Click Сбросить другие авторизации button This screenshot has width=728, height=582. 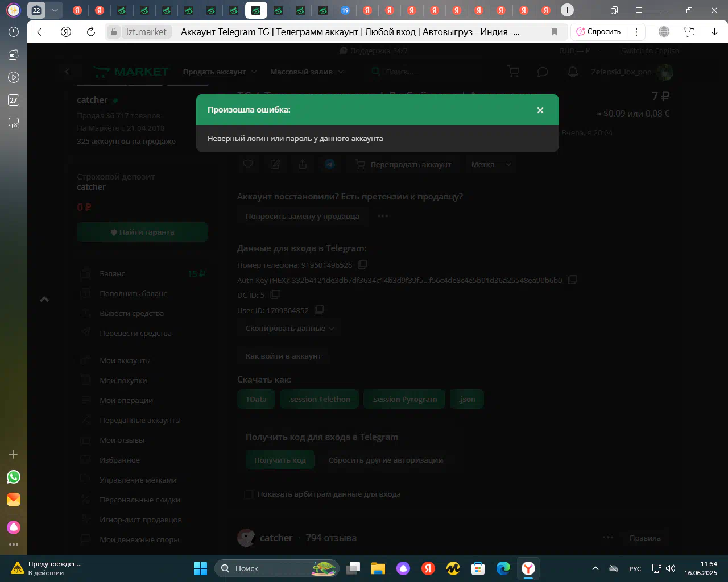pos(386,460)
